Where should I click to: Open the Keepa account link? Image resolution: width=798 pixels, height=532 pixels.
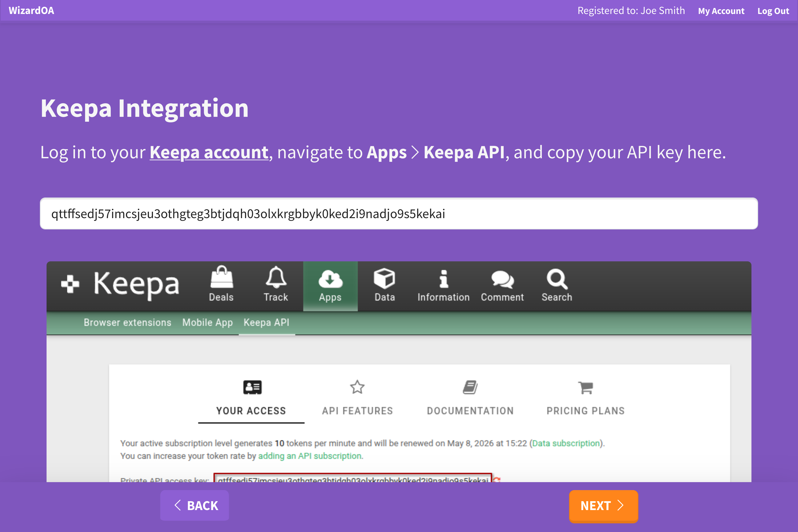click(209, 152)
